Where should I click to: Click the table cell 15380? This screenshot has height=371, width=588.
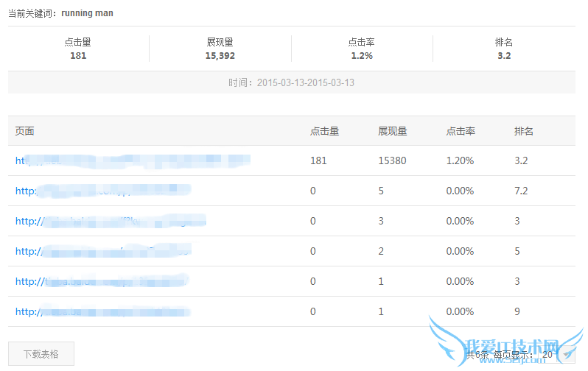coord(392,160)
